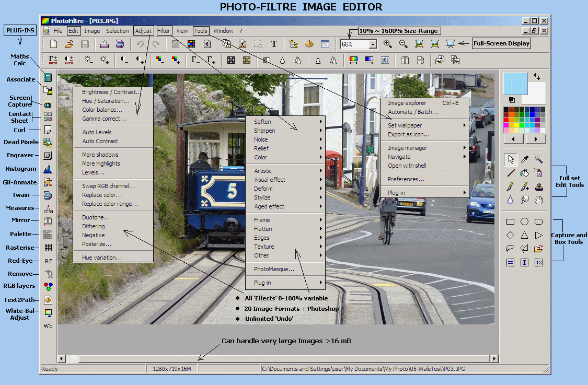588x385 pixels.
Task: Choose Image explorer in Tools menu
Action: click(x=424, y=103)
